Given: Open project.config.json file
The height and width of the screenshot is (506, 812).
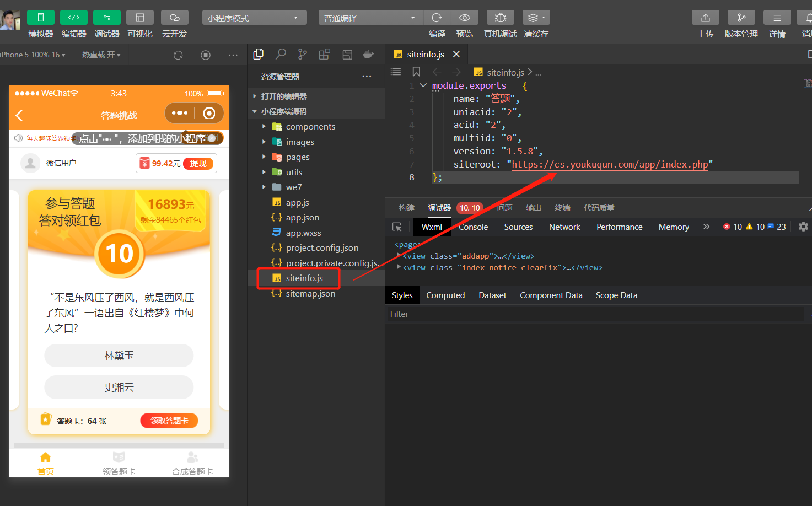Looking at the screenshot, I should pos(316,248).
